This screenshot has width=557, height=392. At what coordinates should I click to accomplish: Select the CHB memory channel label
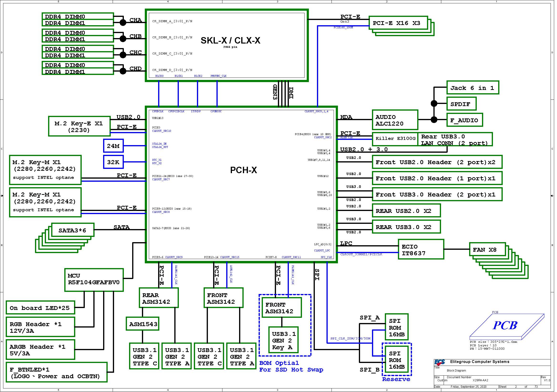[x=135, y=36]
